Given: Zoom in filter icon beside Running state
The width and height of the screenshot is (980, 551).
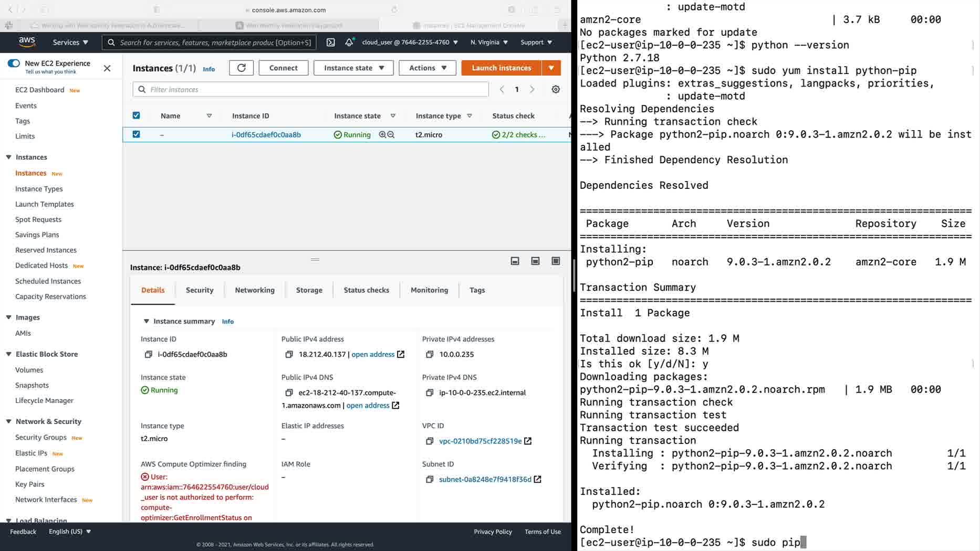Looking at the screenshot, I should click(382, 135).
